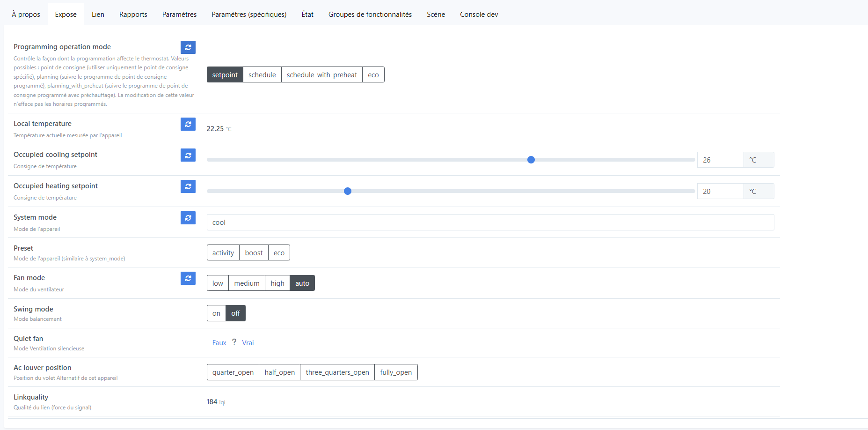Set fan mode to high

click(277, 283)
